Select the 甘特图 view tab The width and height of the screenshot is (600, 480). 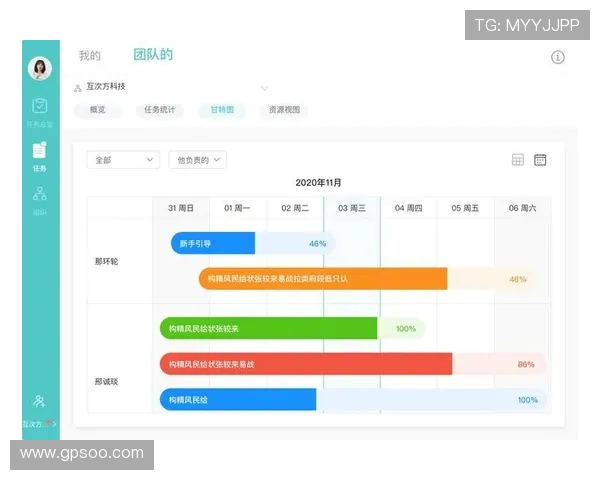coord(222,110)
